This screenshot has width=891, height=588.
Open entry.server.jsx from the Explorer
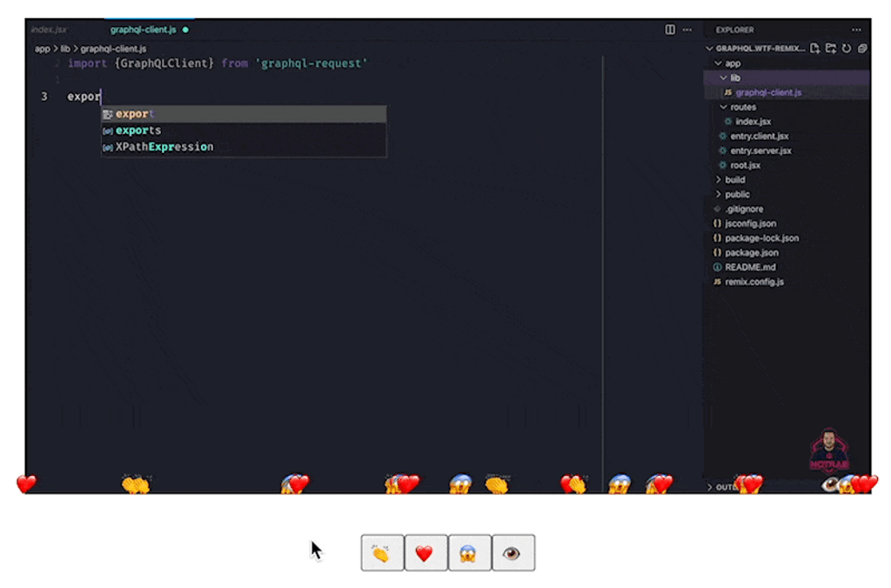click(x=786, y=150)
